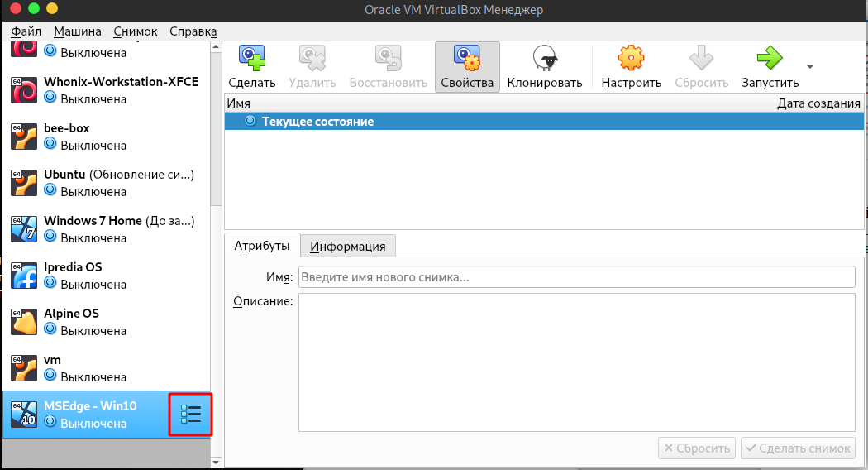
Task: Click the Клонировать sheep icon
Action: click(x=545, y=58)
